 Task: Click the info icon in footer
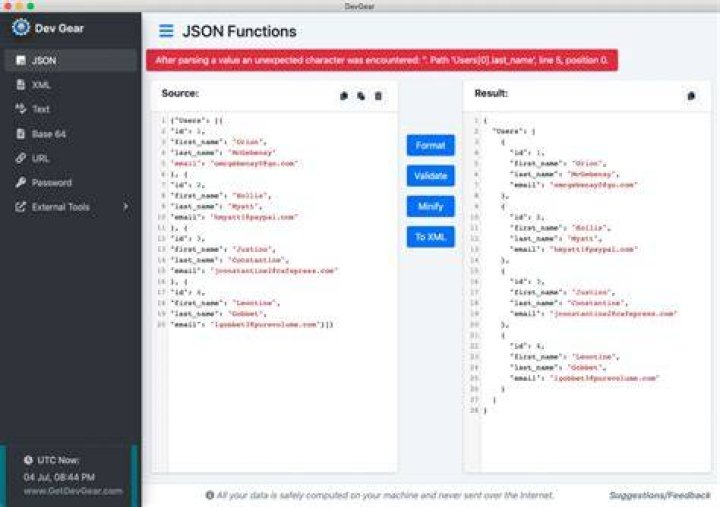210,495
